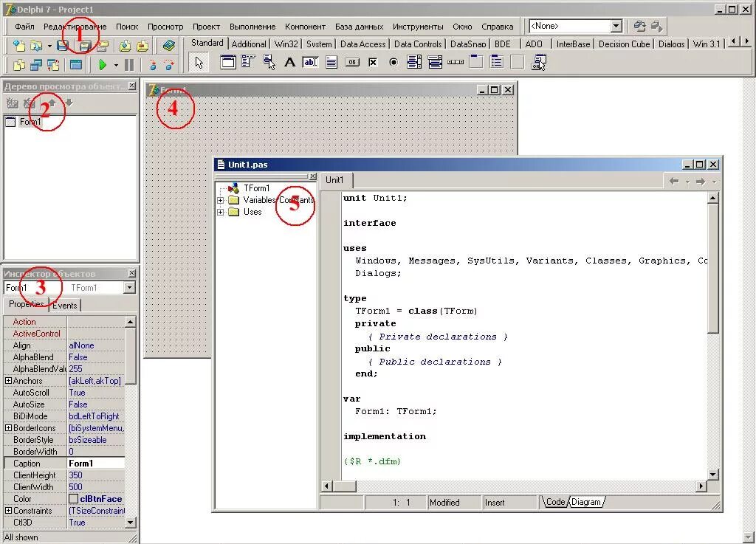Click the Step Over debug icon
The image size is (756, 544).
point(169,64)
